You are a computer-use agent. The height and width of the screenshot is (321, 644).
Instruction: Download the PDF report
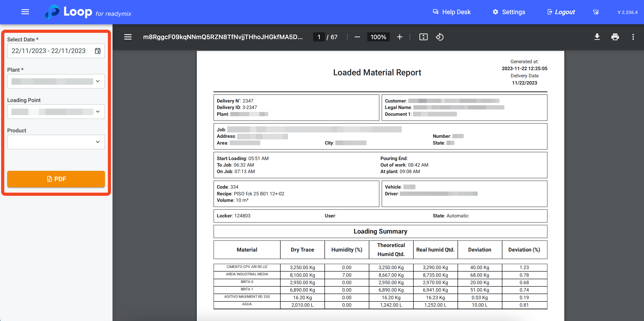(x=597, y=37)
